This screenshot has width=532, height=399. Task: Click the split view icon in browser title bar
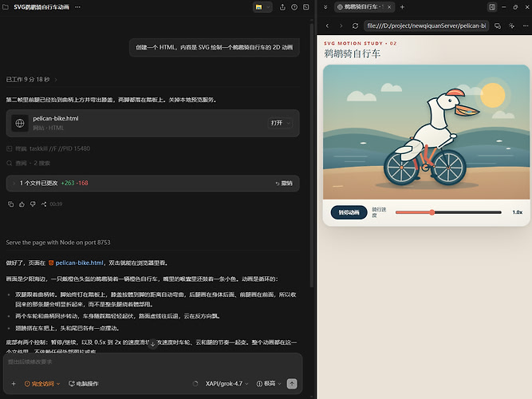coord(492,7)
